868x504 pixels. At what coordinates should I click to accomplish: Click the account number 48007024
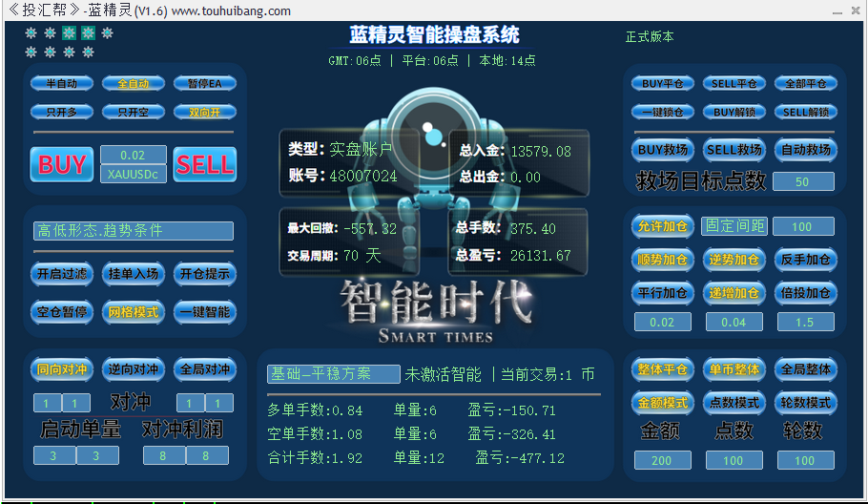click(363, 177)
